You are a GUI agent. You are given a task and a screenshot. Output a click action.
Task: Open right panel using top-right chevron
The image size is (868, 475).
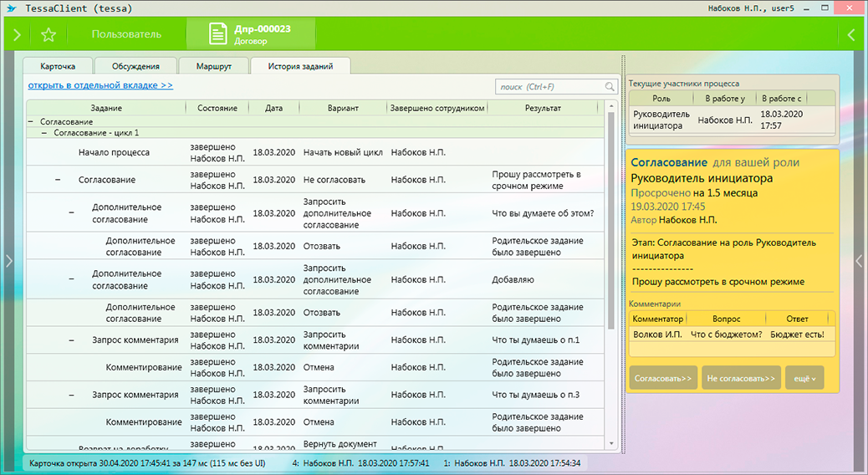[851, 35]
